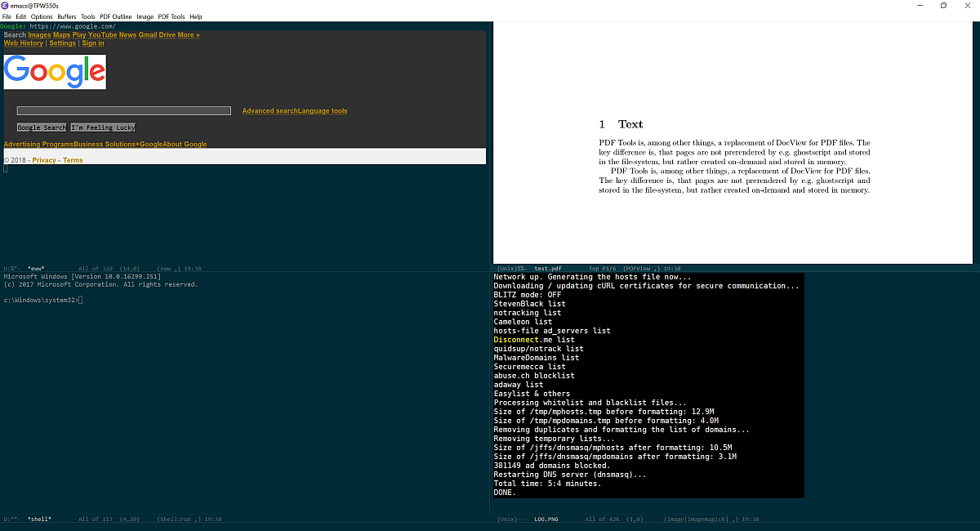This screenshot has width=980, height=531.
Task: Click the 'DONE.' line in log image
Action: coord(506,493)
